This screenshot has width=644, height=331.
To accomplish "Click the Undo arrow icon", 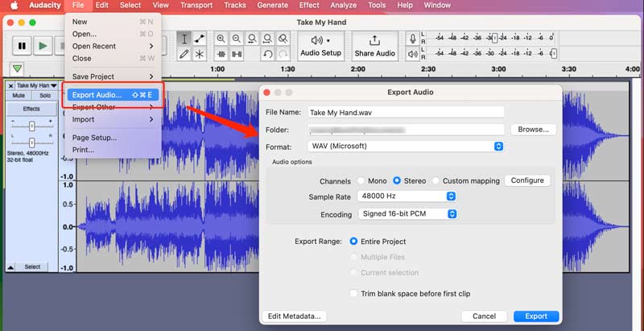I will pos(267,54).
